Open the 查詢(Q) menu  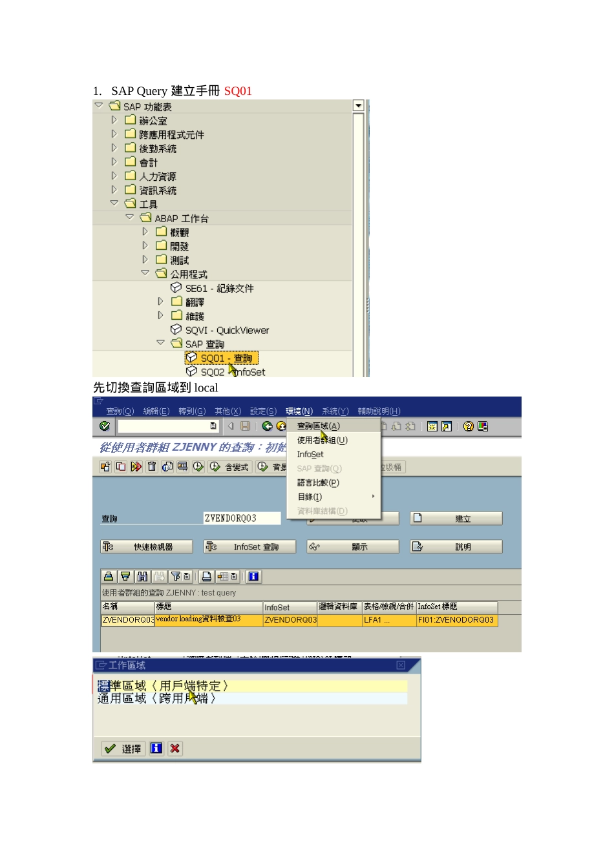click(x=120, y=411)
